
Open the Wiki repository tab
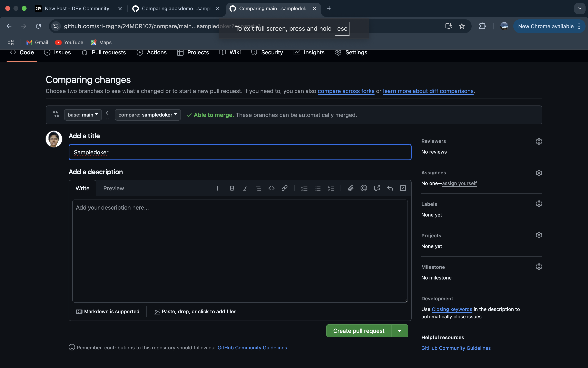click(x=230, y=52)
